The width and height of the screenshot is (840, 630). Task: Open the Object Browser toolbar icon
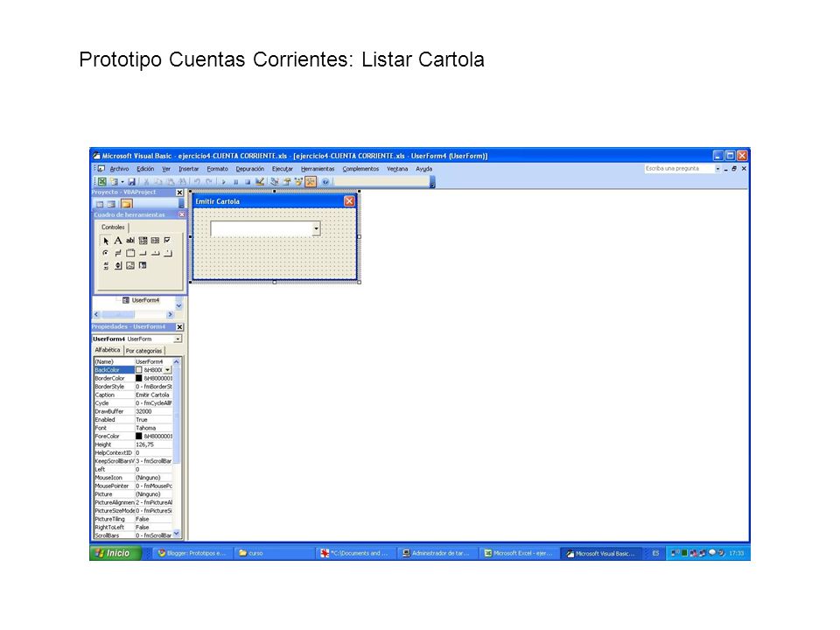tap(298, 182)
